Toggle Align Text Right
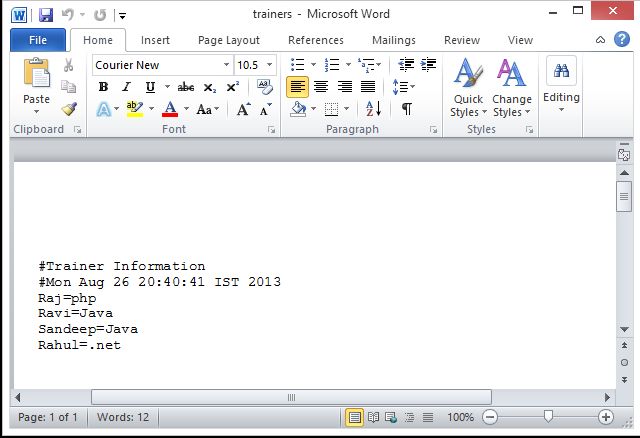 (344, 87)
